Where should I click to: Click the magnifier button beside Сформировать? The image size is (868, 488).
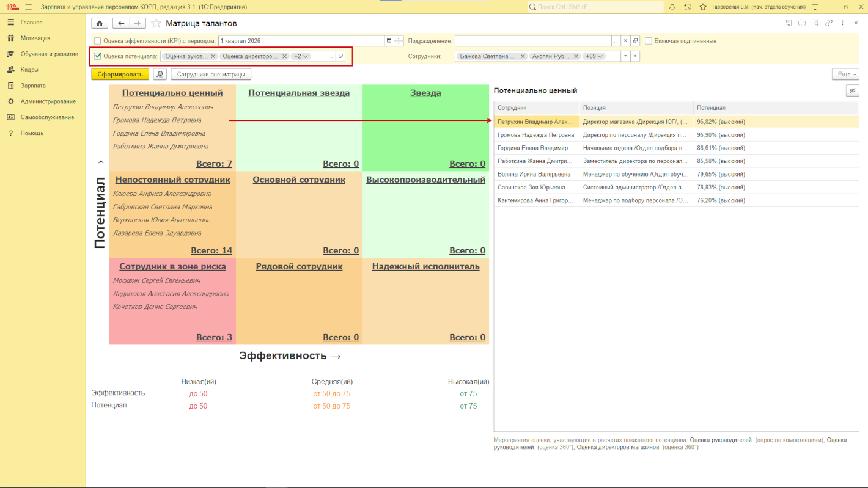coord(160,75)
